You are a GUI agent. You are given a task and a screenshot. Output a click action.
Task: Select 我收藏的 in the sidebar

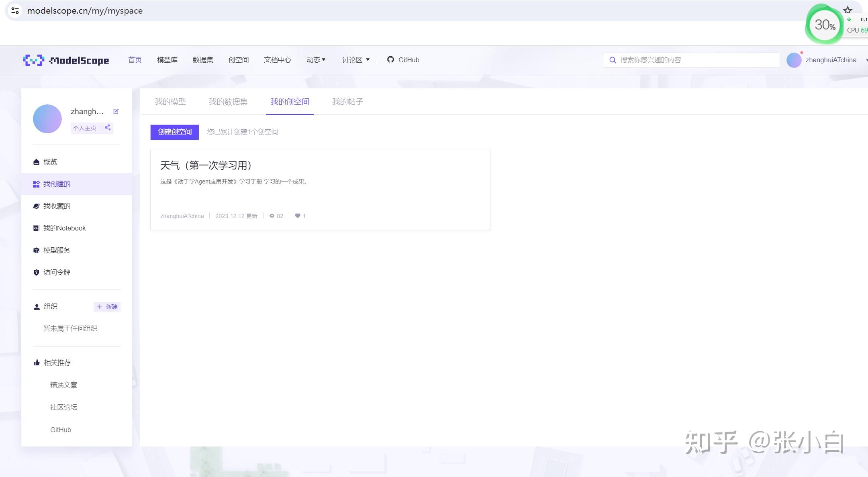click(x=57, y=206)
